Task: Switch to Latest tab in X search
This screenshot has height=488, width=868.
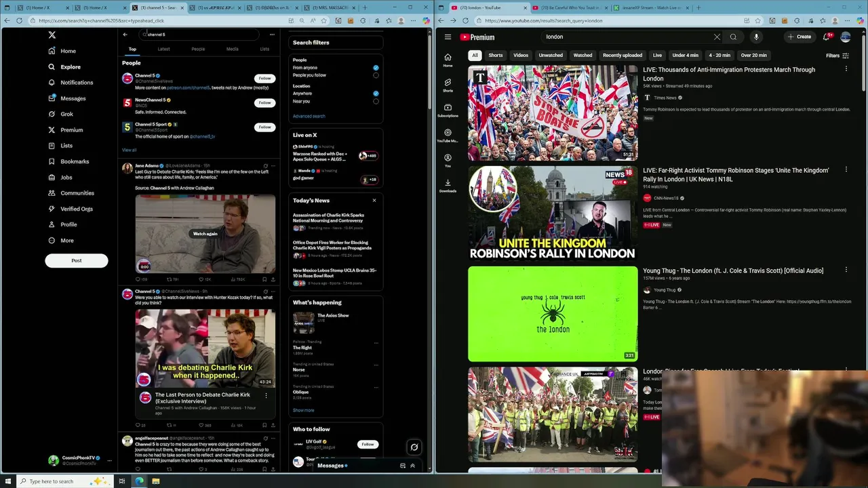Action: coord(163,49)
